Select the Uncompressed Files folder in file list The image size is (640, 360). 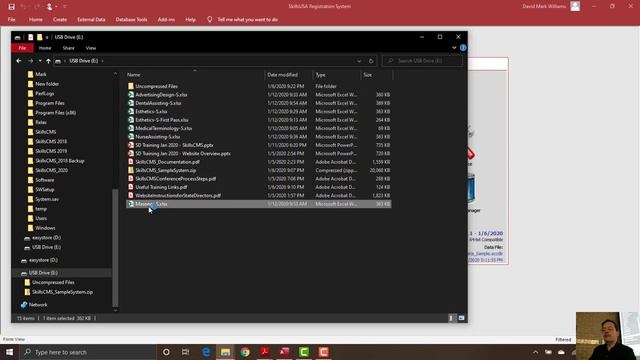pyautogui.click(x=156, y=86)
